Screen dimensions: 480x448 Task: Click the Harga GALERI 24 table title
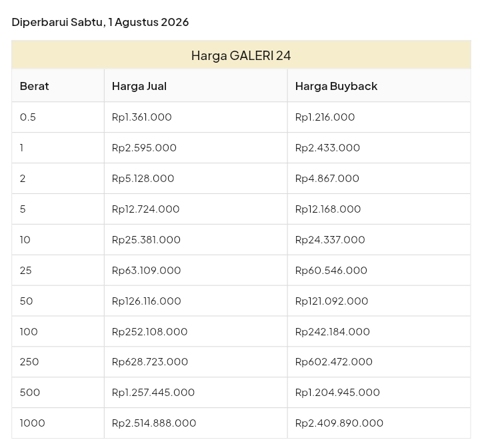point(241,56)
